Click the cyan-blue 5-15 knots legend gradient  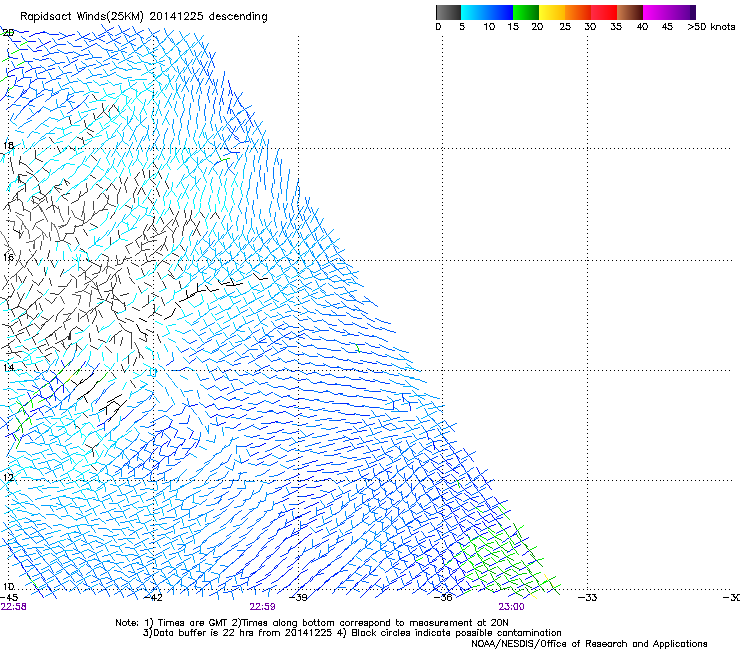[x=487, y=12]
